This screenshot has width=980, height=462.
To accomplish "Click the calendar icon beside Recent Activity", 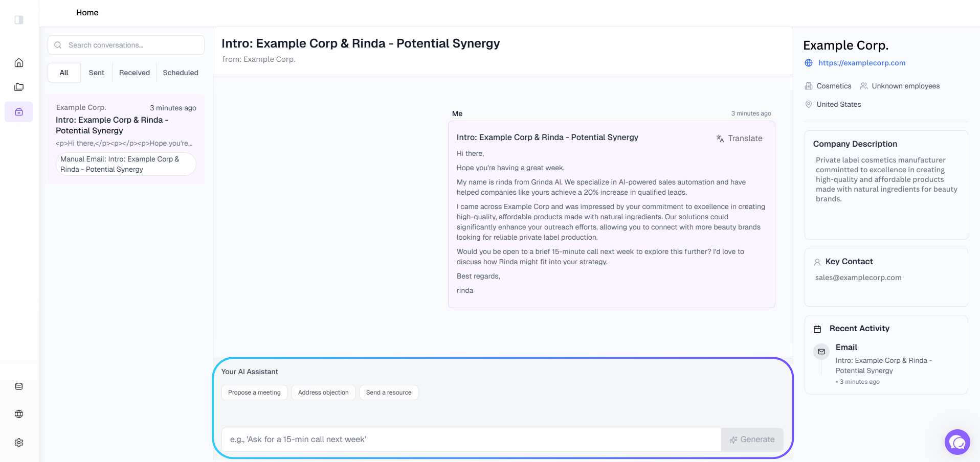I will click(817, 329).
